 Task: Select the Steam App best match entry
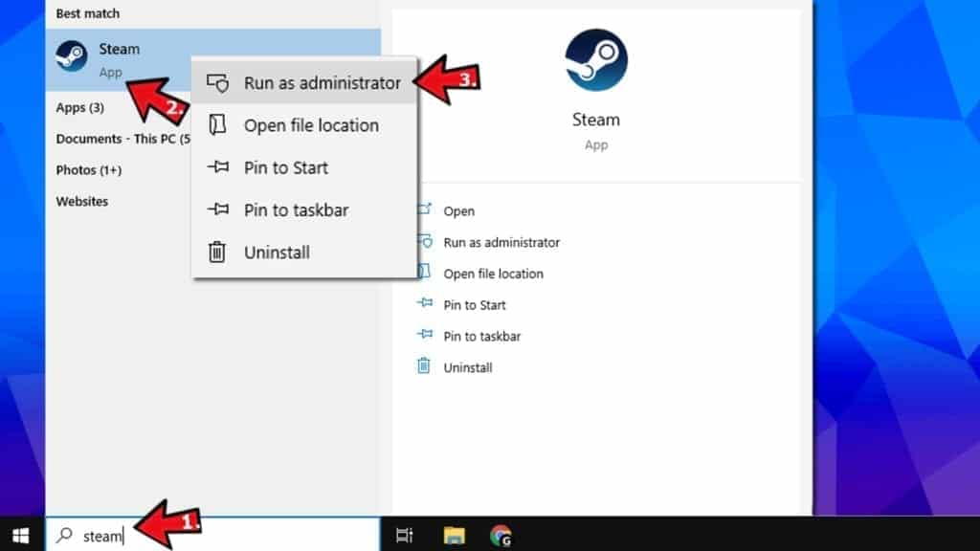[x=212, y=59]
